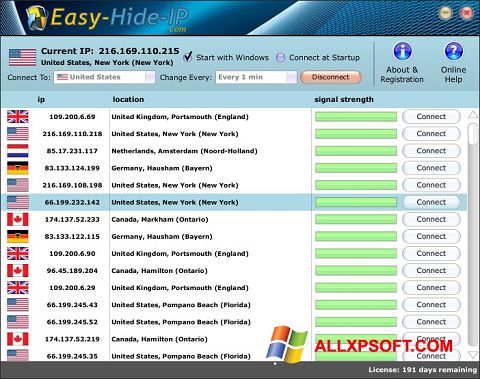Open the Change Every interval dropdown

[x=256, y=77]
